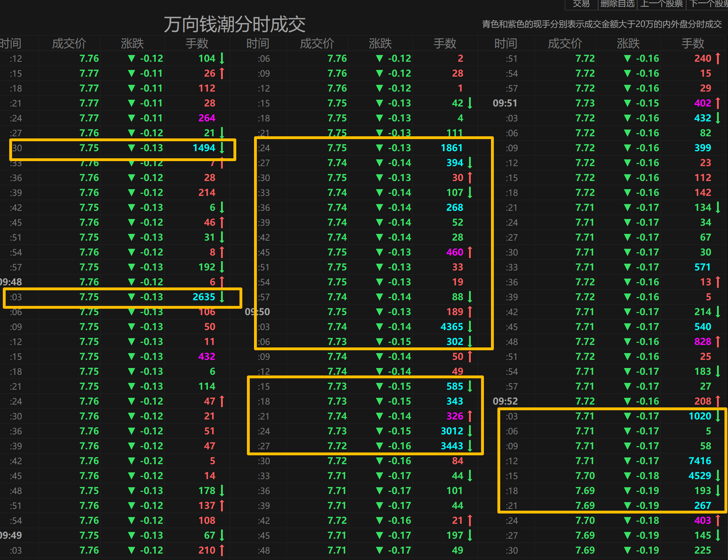This screenshot has width=728, height=560.
Task: Select the magenta volume 326
Action: coord(454,416)
